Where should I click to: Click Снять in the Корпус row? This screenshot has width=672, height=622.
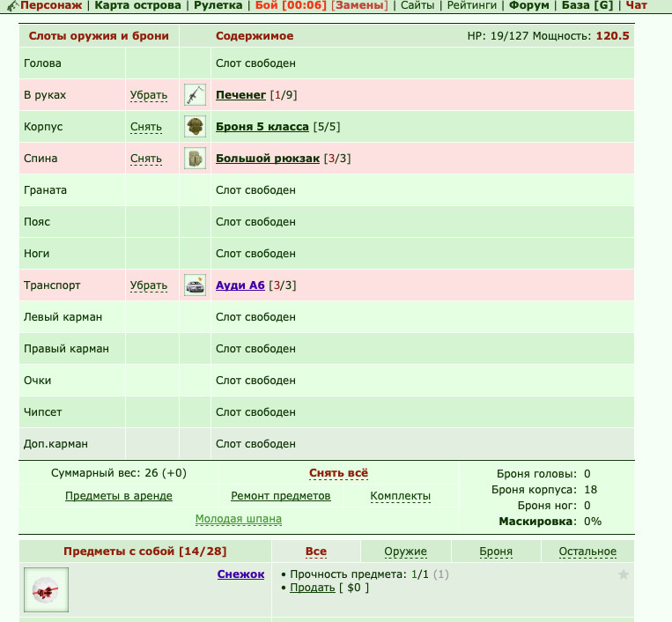point(146,127)
